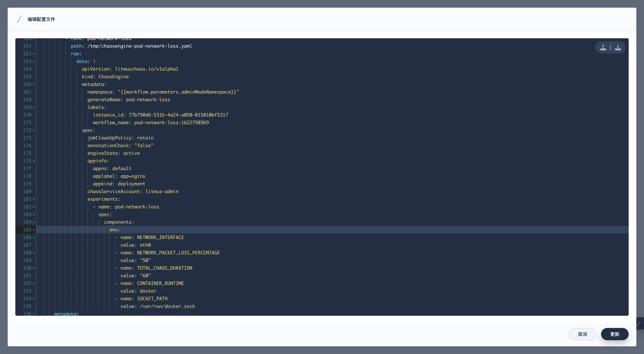Collapse the env block at line 185
This screenshot has height=354, width=644.
point(34,230)
